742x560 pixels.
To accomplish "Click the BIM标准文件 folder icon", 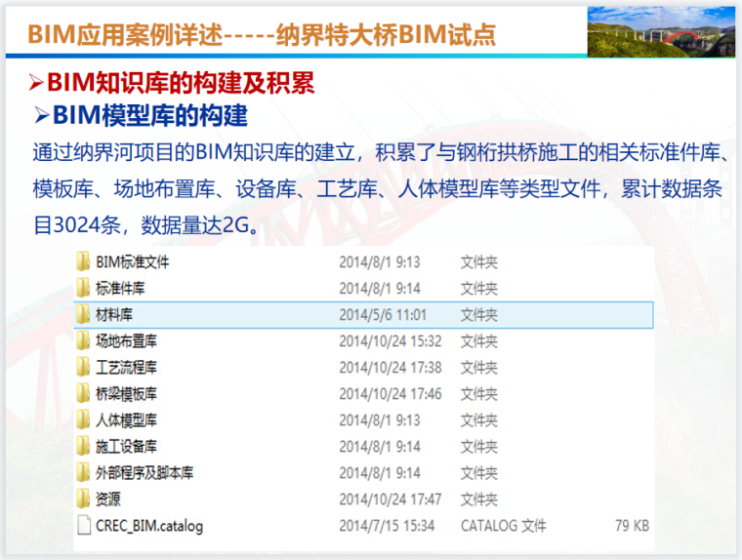I will click(x=83, y=261).
